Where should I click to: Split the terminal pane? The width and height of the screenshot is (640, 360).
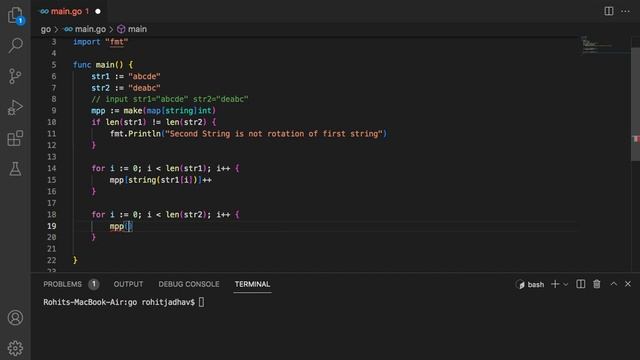click(580, 284)
